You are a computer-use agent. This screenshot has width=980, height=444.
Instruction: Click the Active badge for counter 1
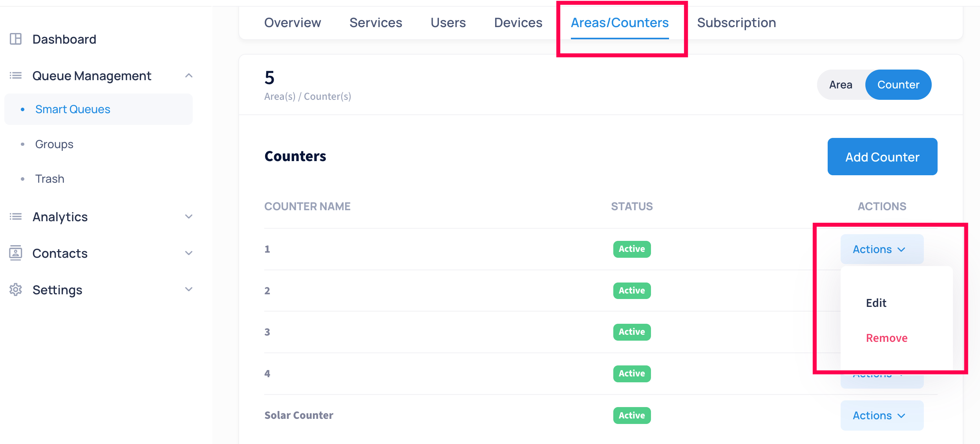632,249
